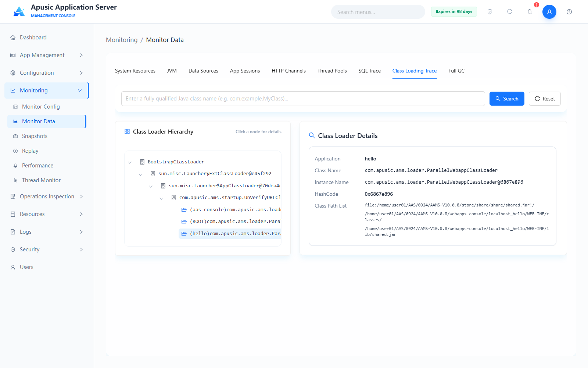Click the Class Loader Hierarchy grid icon
The image size is (588, 368).
[127, 131]
